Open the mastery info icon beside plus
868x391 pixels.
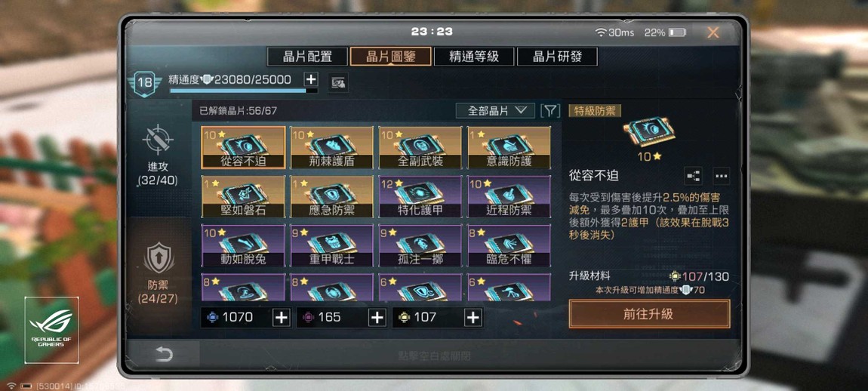click(x=338, y=83)
